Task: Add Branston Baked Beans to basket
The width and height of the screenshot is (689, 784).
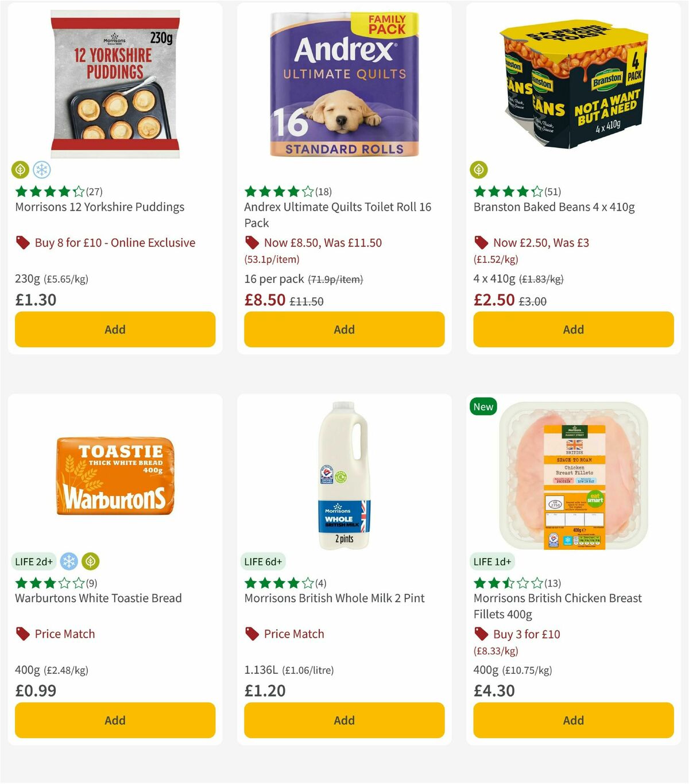Action: [x=573, y=329]
